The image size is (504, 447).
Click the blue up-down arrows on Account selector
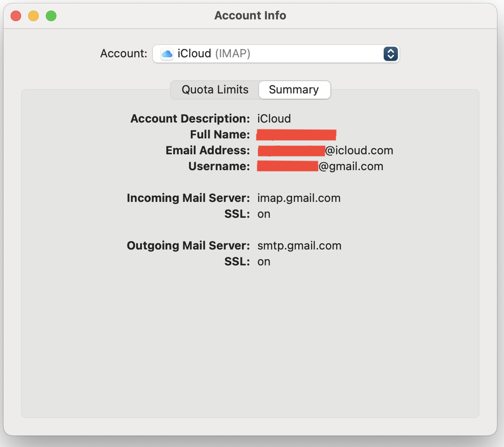pos(390,54)
